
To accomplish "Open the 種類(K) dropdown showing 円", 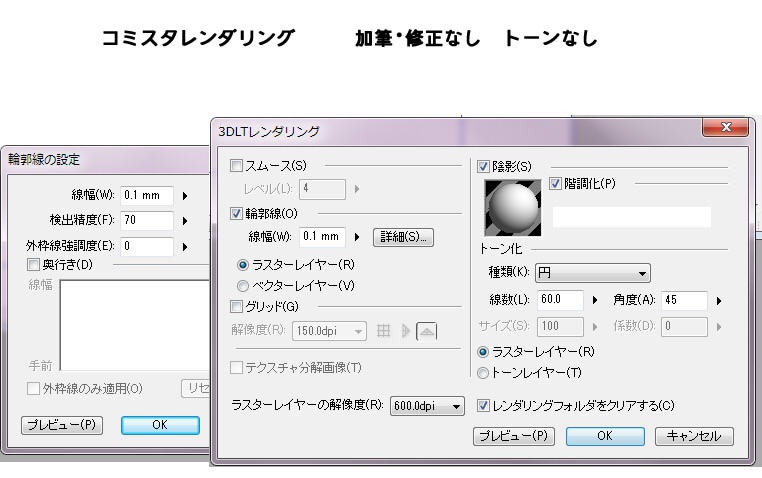I will pyautogui.click(x=592, y=273).
